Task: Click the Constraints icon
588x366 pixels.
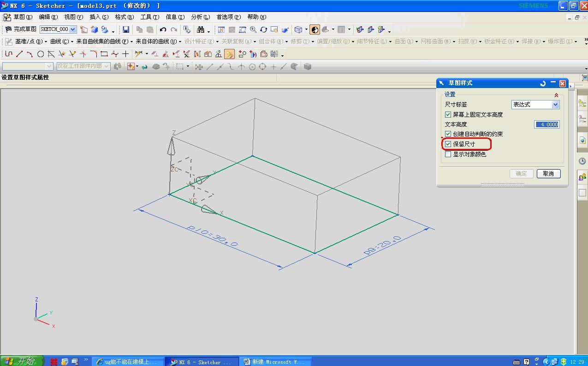Action: click(x=155, y=54)
